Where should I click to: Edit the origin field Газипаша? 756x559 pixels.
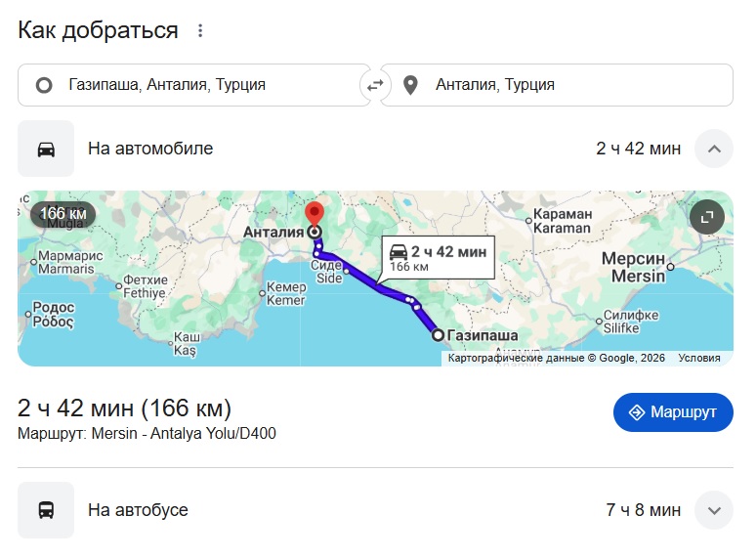point(195,85)
